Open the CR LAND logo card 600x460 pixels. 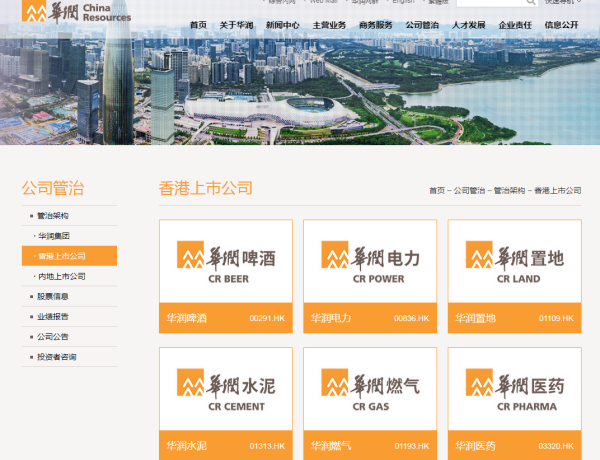point(515,261)
